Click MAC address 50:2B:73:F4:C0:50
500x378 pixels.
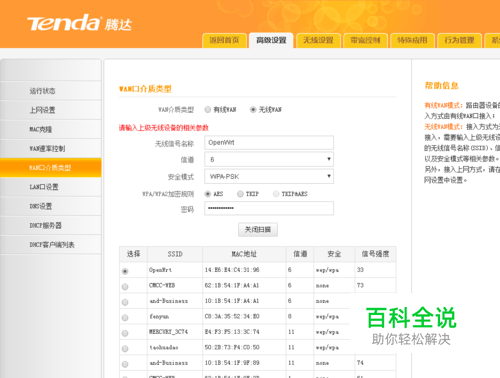click(232, 347)
